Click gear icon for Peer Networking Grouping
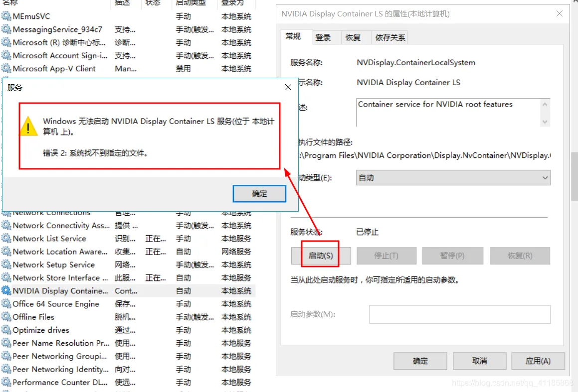 click(x=6, y=356)
